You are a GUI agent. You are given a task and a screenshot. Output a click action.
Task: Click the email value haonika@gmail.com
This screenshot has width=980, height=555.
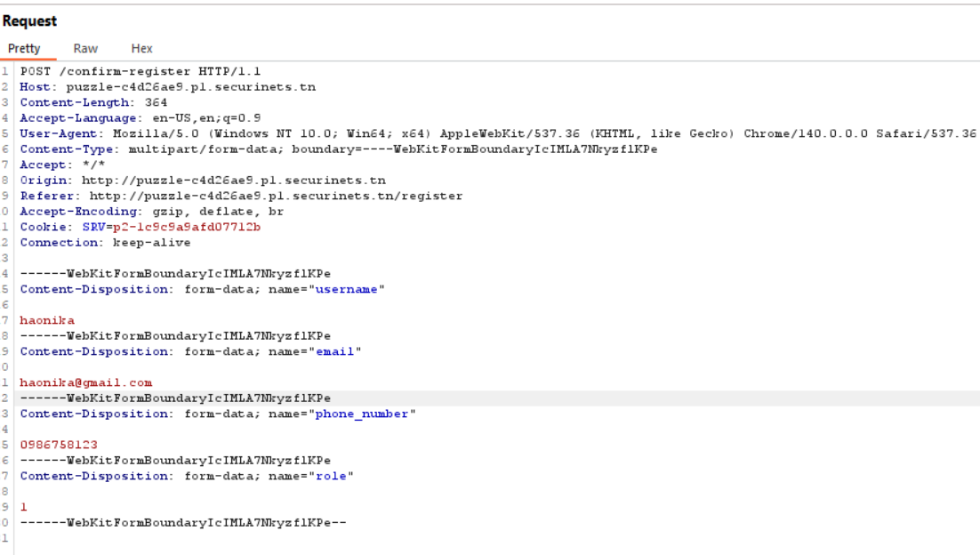[86, 382]
